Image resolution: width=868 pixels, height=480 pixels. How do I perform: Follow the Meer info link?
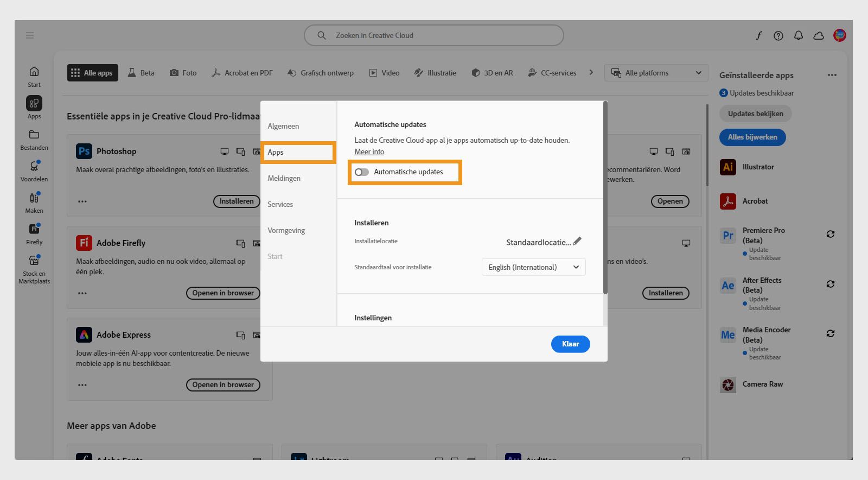click(369, 152)
